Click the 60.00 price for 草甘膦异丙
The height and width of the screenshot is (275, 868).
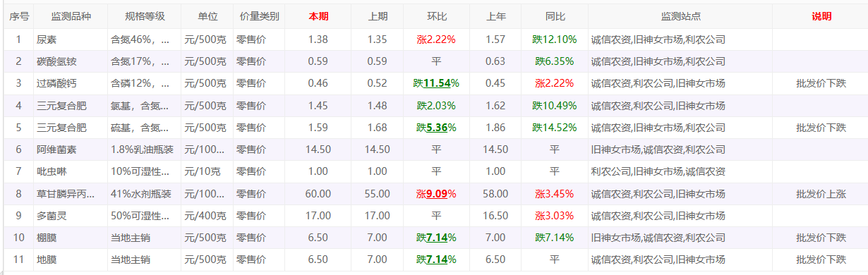pos(318,194)
